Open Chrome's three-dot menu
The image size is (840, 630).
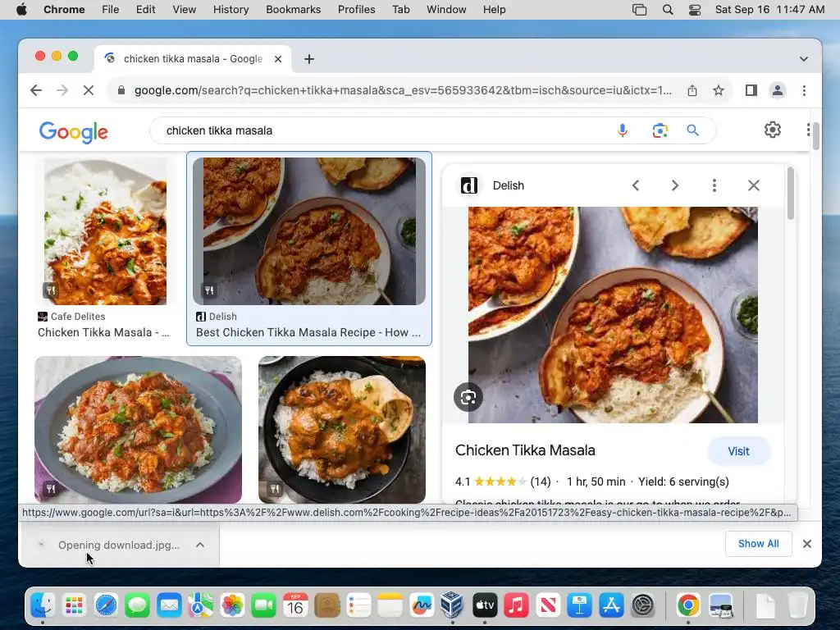pyautogui.click(x=804, y=90)
